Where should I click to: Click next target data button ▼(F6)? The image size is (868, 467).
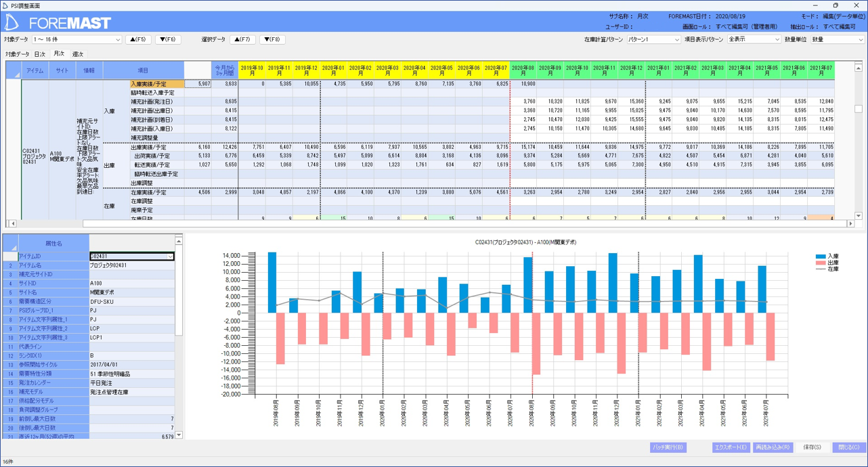168,40
